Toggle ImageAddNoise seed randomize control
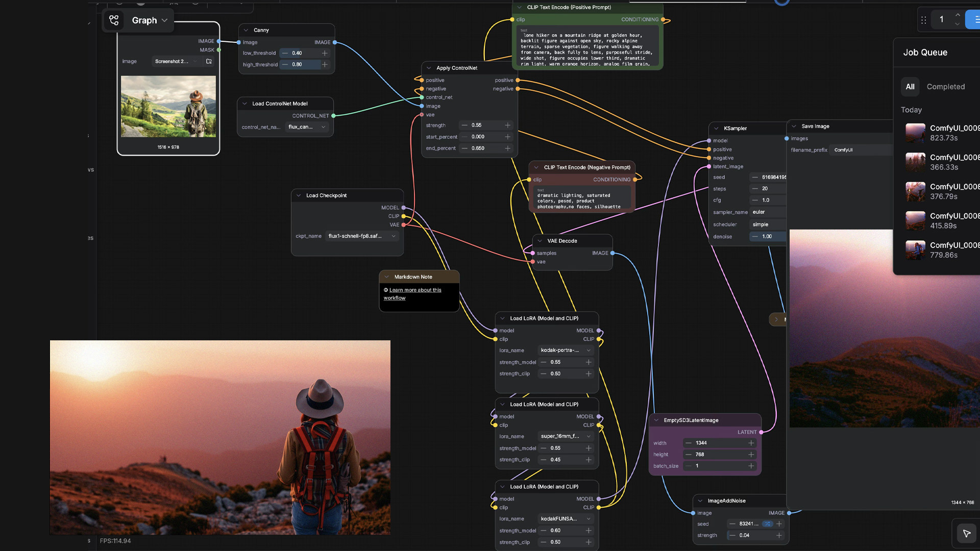 [767, 524]
